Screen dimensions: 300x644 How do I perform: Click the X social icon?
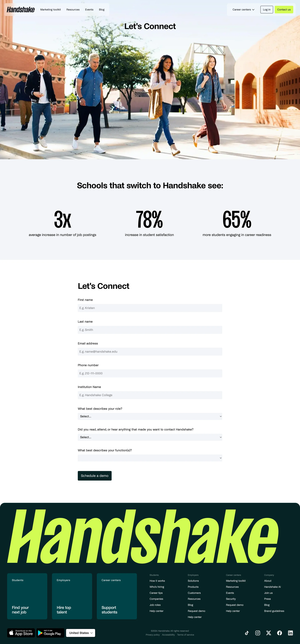tap(269, 633)
